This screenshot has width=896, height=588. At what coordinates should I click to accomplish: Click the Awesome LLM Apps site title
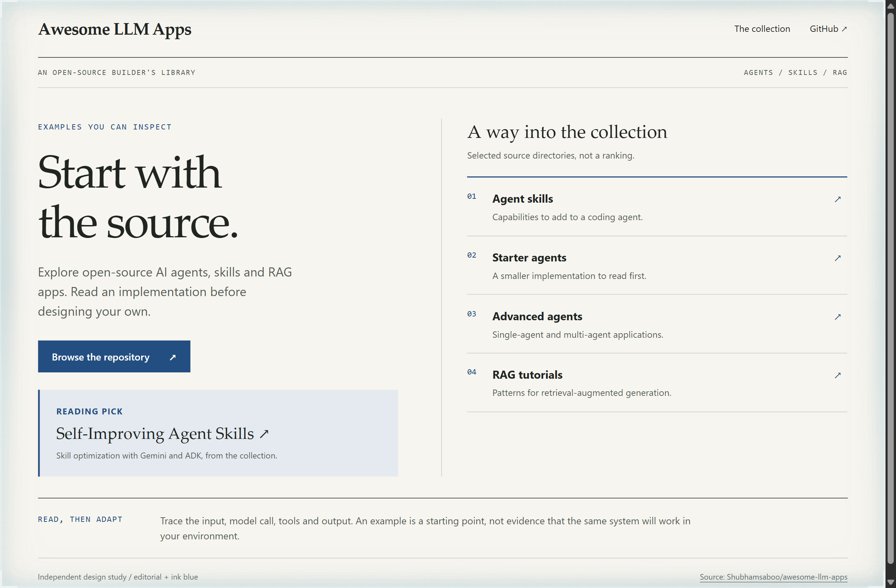pyautogui.click(x=115, y=29)
